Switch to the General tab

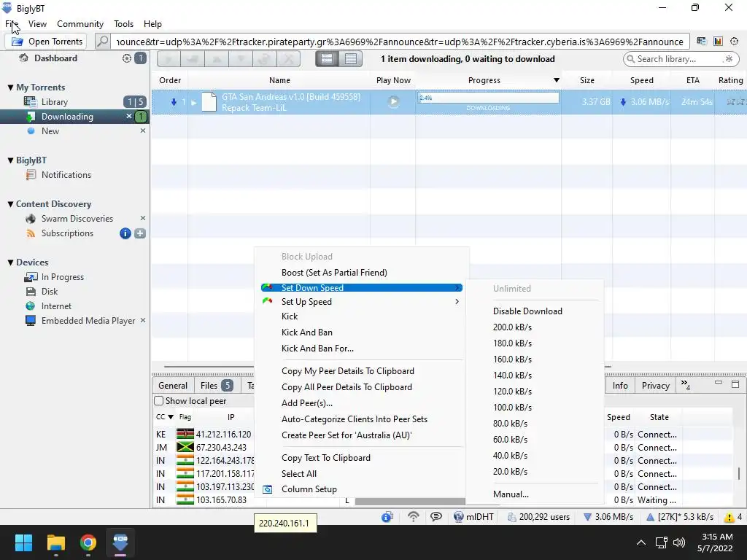tap(172, 386)
